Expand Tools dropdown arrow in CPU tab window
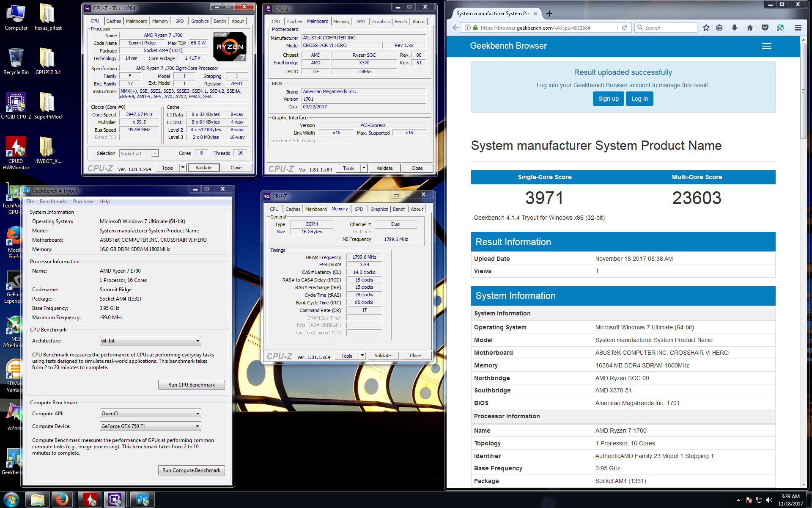812x508 pixels. tap(183, 168)
